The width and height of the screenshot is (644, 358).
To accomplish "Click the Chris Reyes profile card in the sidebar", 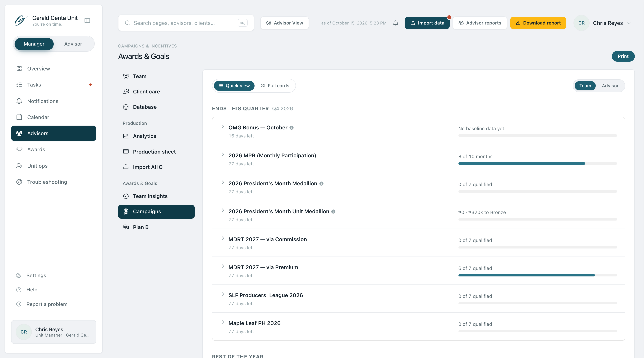I will 53,332.
